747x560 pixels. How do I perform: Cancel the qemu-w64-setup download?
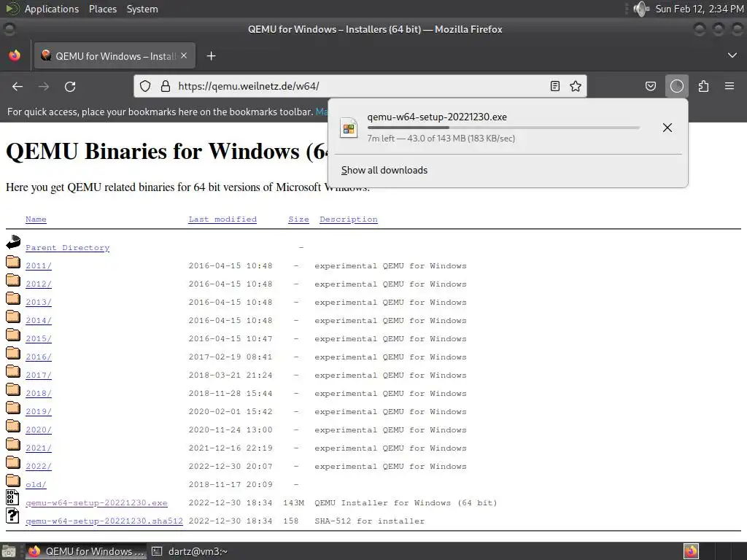[667, 127]
